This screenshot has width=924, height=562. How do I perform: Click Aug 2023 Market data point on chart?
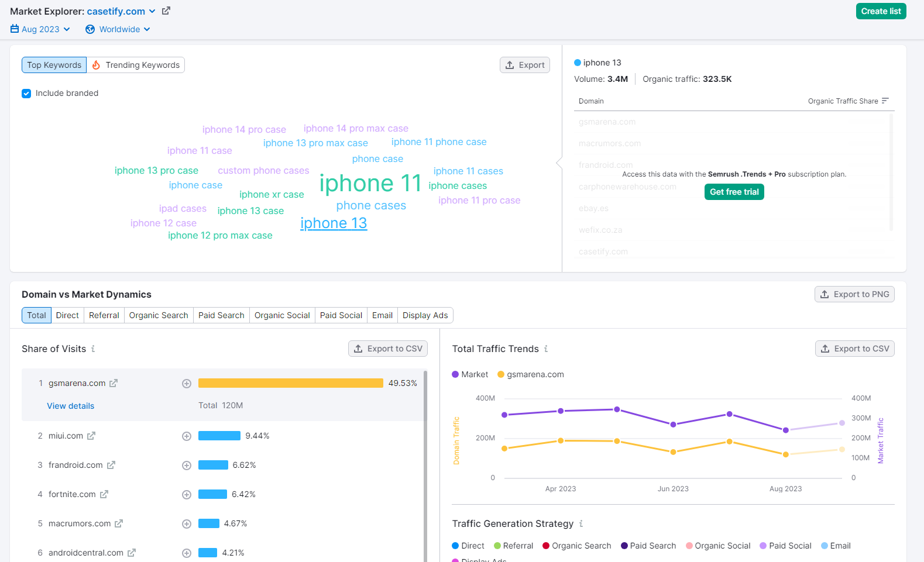pos(786,430)
